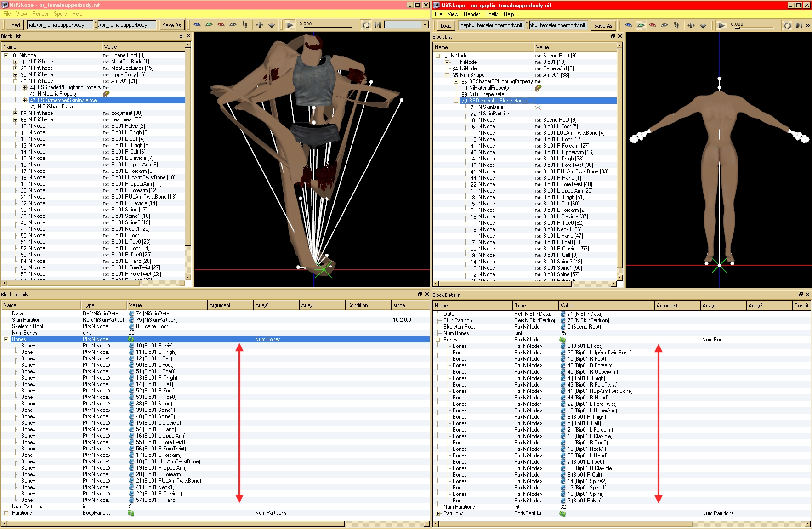812x529 pixels.
Task: Click Save As button in or_femaleupperbody window
Action: click(x=172, y=25)
